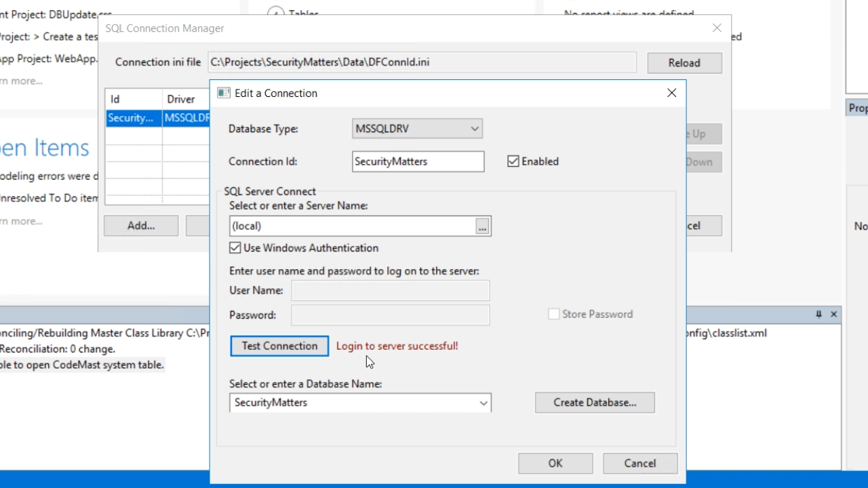Expand the Database Name combo box

483,403
